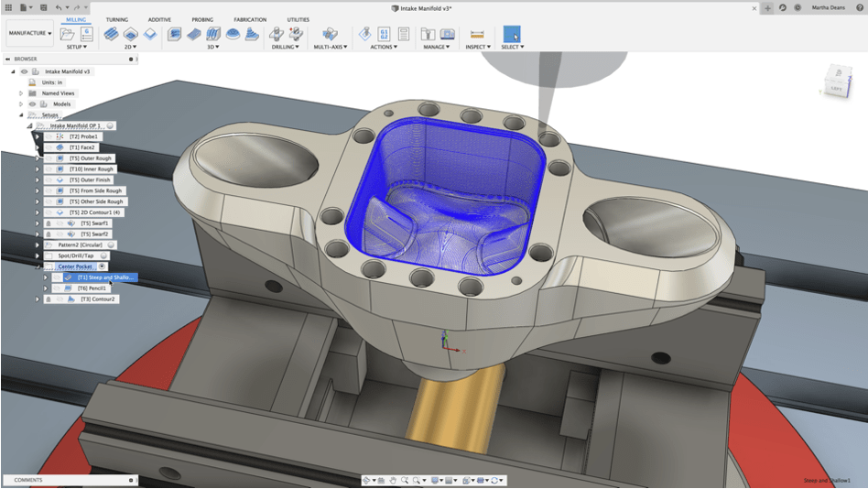Click the Save disk icon

coord(43,7)
